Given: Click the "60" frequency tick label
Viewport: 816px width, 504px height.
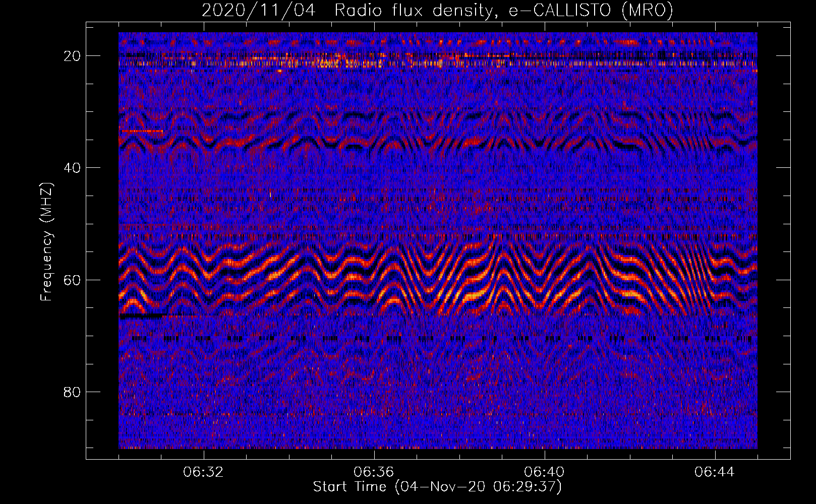Looking at the screenshot, I should point(73,280).
